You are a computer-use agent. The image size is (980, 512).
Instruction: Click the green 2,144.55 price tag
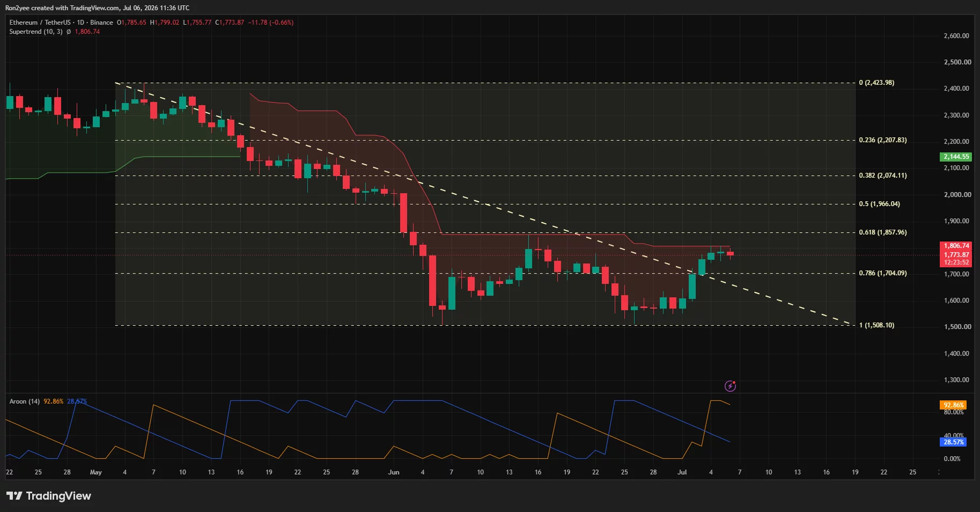click(956, 157)
